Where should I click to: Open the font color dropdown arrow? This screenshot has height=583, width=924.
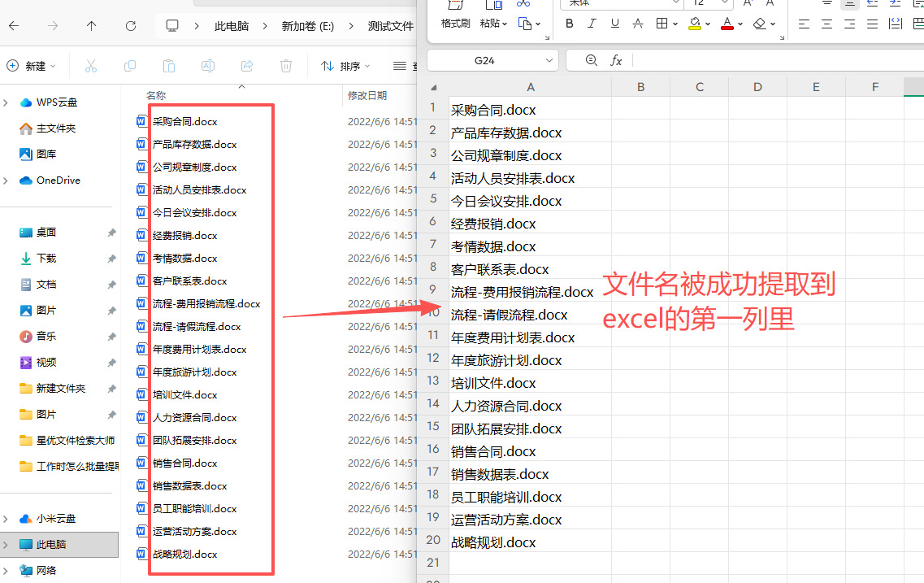pos(740,24)
